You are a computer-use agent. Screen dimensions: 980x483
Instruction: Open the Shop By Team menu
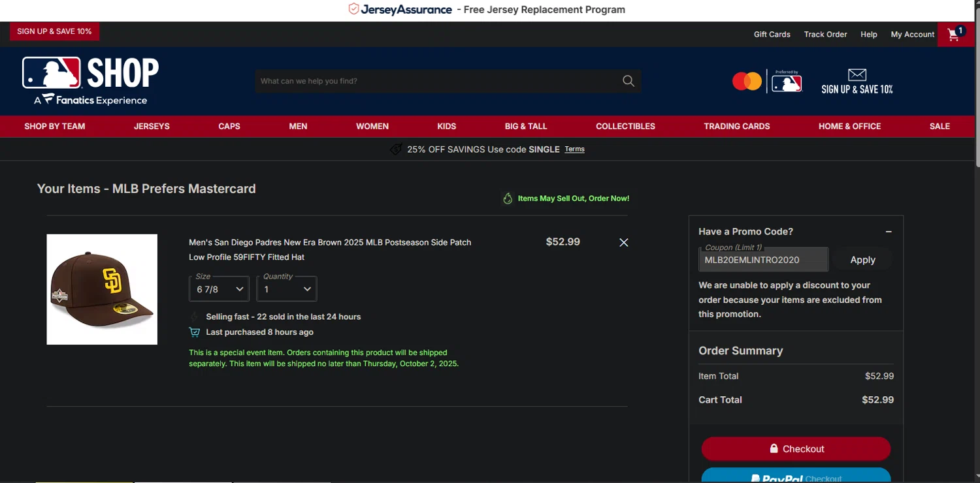pyautogui.click(x=55, y=127)
